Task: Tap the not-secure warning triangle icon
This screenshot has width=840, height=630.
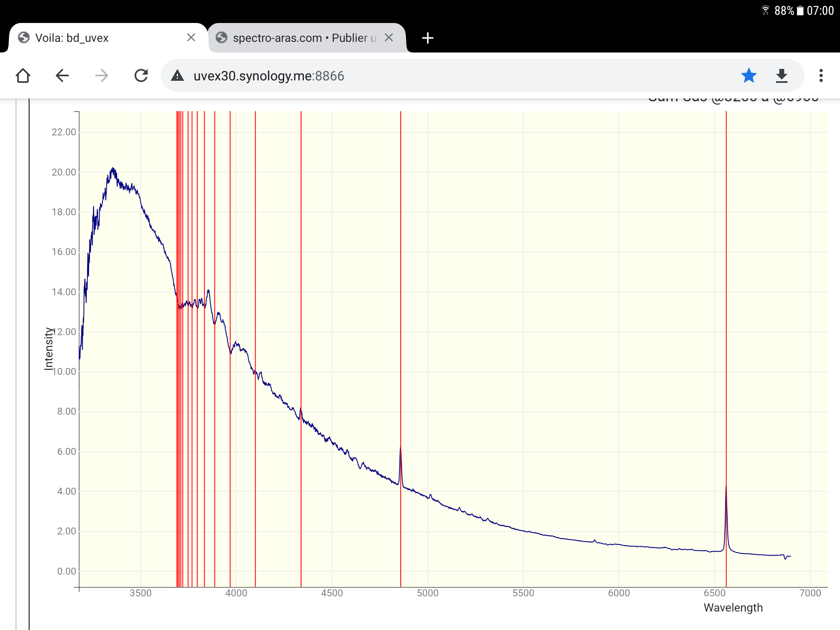Action: [x=177, y=76]
